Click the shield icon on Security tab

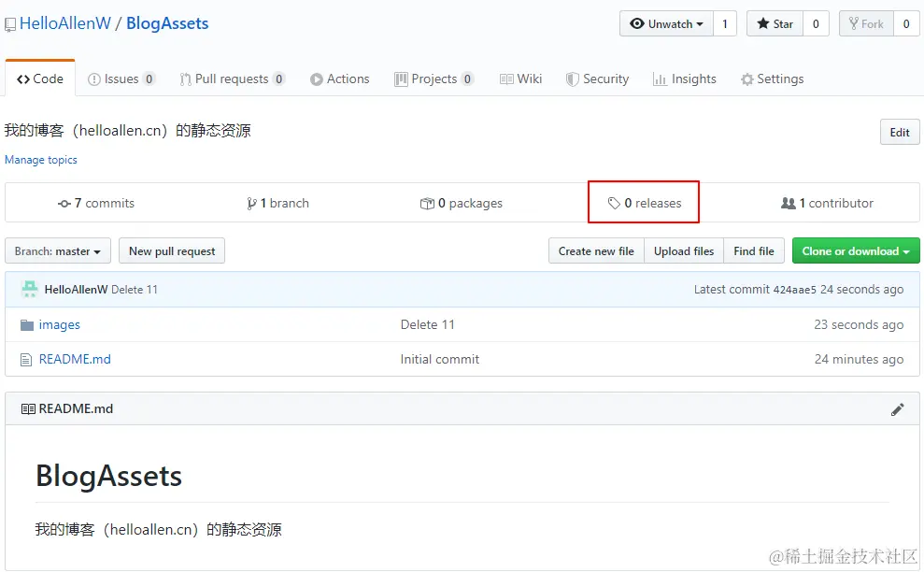coord(572,79)
